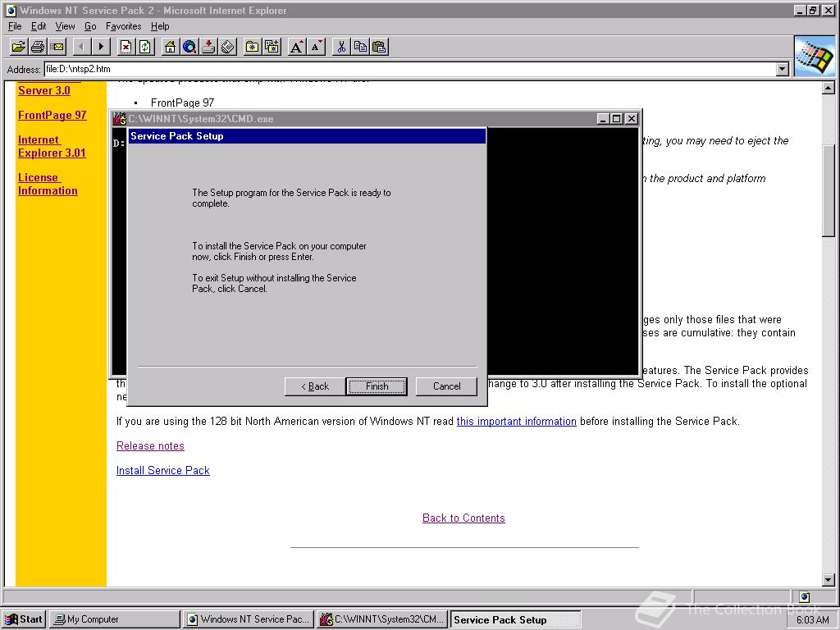Minimize the CMD.exe window
This screenshot has width=840, height=630.
click(604, 119)
